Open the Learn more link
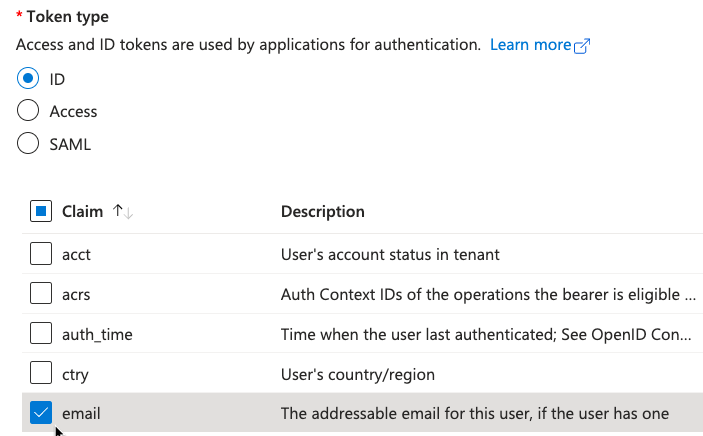This screenshot has width=703, height=436. click(530, 45)
